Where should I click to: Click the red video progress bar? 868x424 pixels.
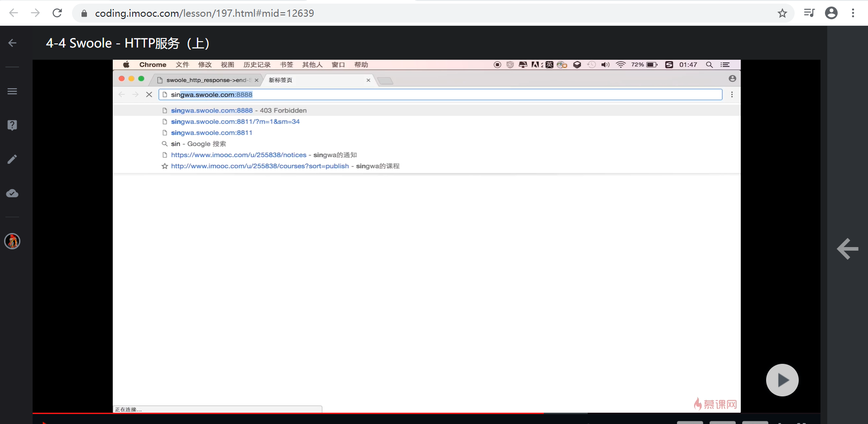point(288,414)
